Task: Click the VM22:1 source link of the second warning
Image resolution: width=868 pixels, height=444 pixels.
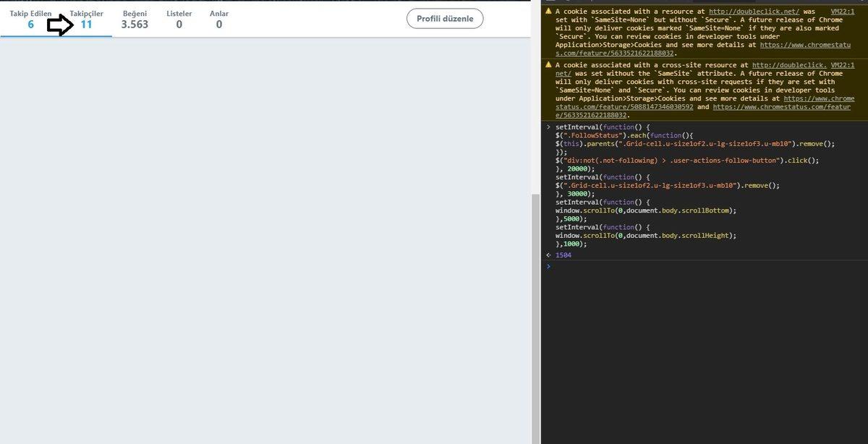Action: click(x=843, y=65)
